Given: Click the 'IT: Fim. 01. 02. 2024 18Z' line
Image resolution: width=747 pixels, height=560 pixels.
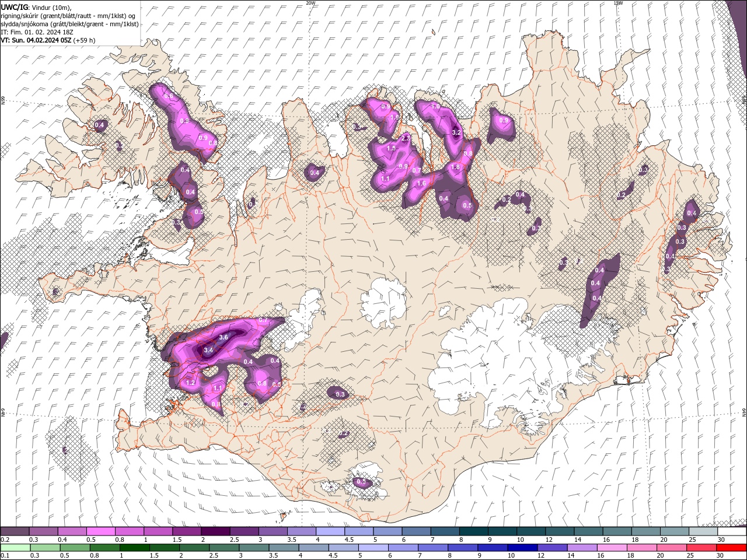Looking at the screenshot, I should [37, 32].
